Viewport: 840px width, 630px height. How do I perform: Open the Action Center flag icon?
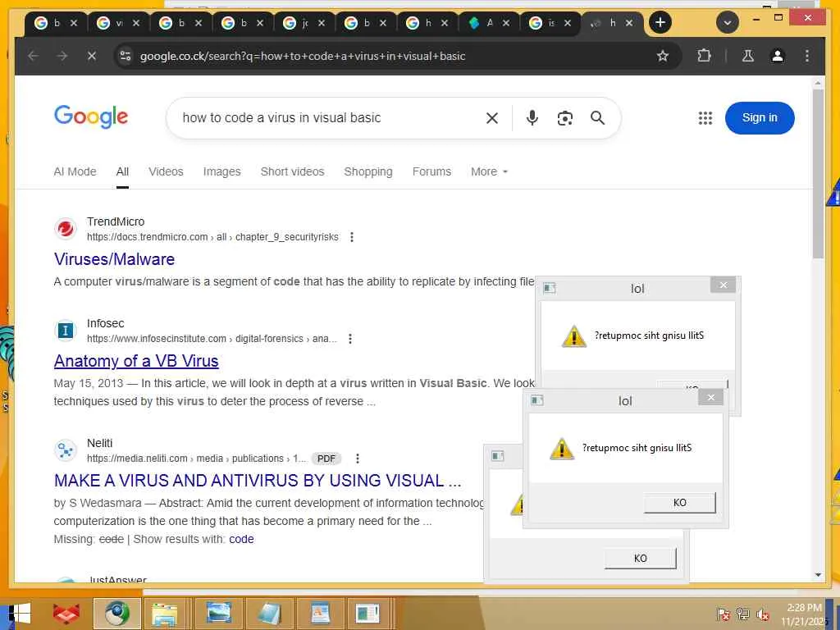click(723, 614)
